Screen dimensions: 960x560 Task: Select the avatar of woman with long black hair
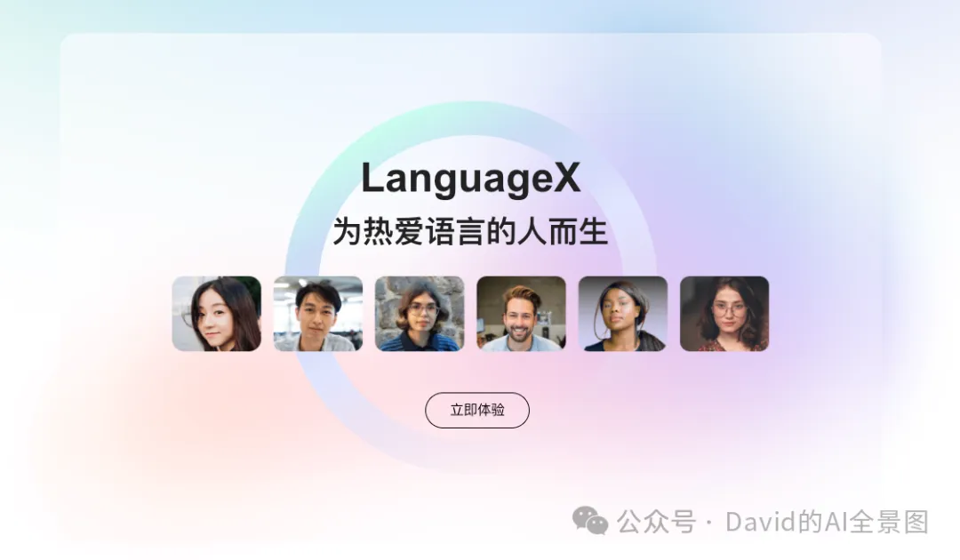pyautogui.click(x=217, y=314)
